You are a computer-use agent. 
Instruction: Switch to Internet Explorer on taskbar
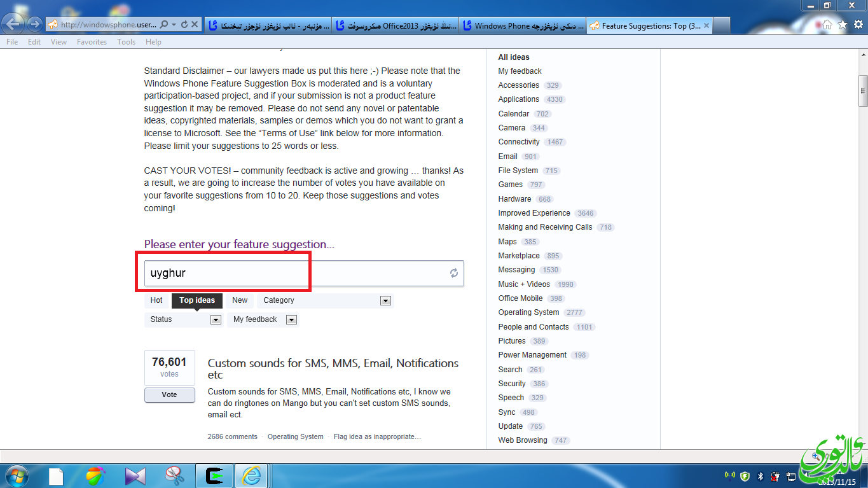tap(252, 476)
